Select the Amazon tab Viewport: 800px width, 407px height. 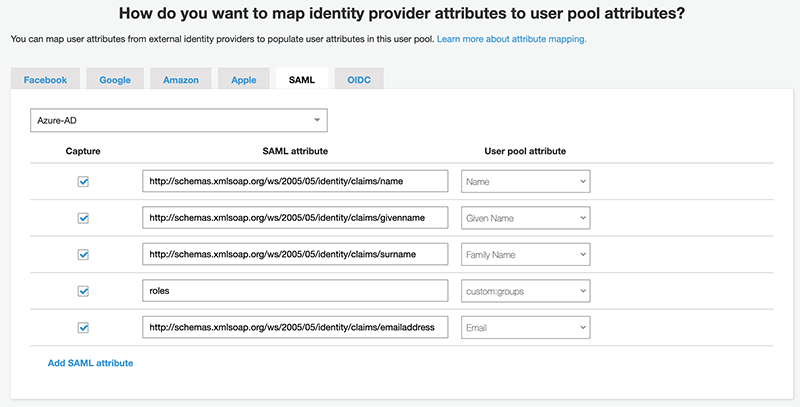[x=181, y=80]
